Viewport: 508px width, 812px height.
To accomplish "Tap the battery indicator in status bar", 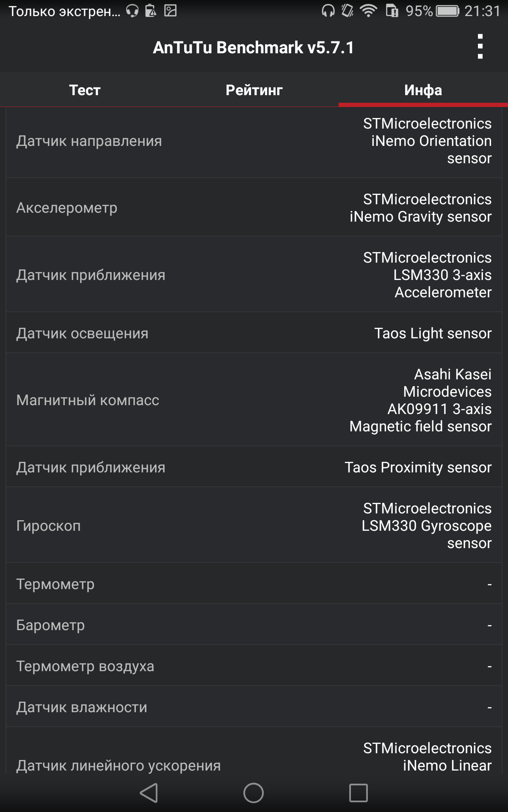I will (447, 11).
